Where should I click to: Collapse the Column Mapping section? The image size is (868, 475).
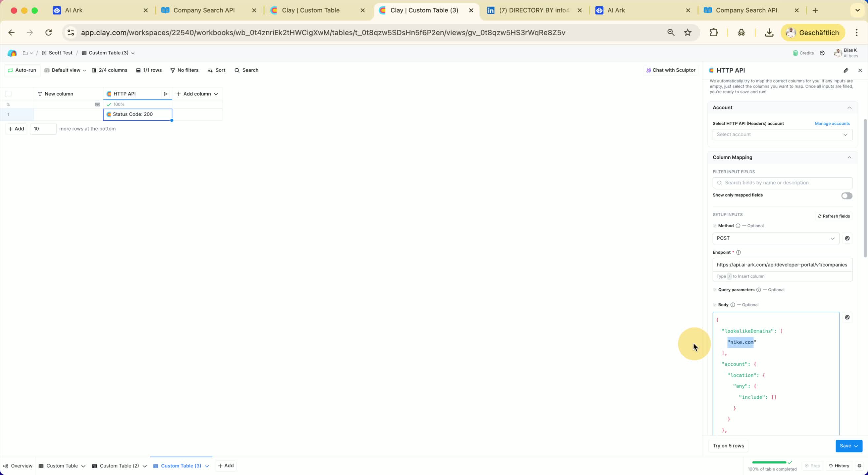(x=849, y=157)
